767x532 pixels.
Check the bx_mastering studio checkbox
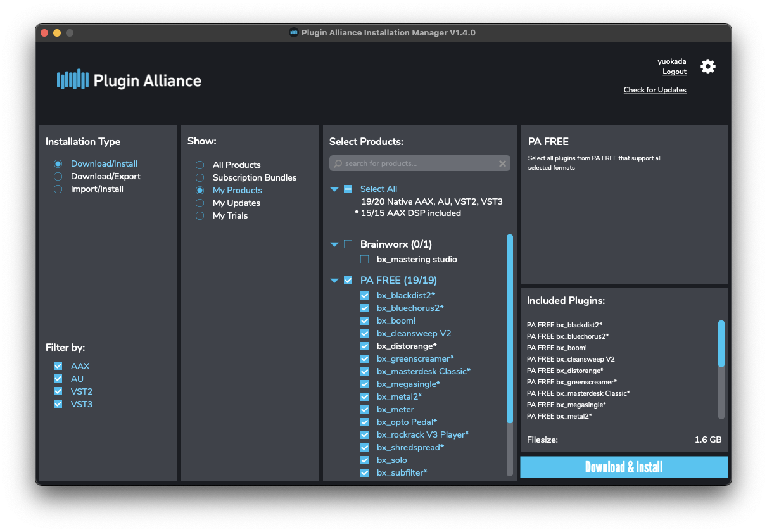(364, 259)
